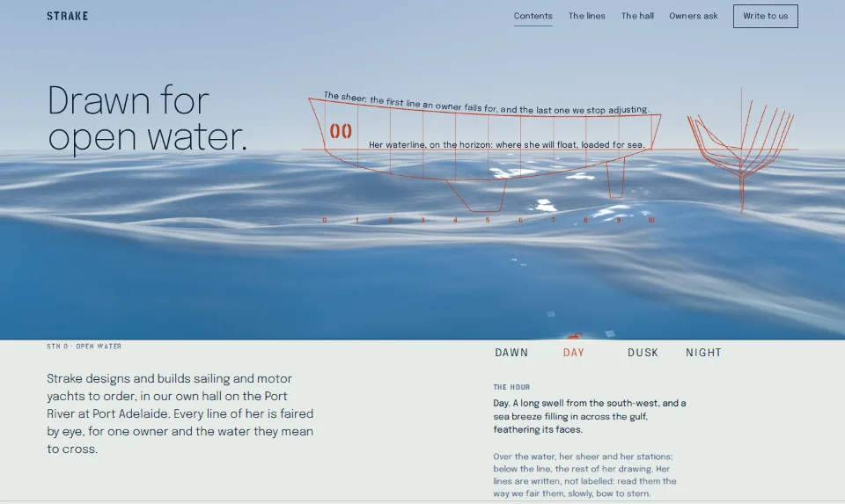This screenshot has width=845, height=504.
Task: Jump to Owners ask section
Action: pyautogui.click(x=694, y=16)
